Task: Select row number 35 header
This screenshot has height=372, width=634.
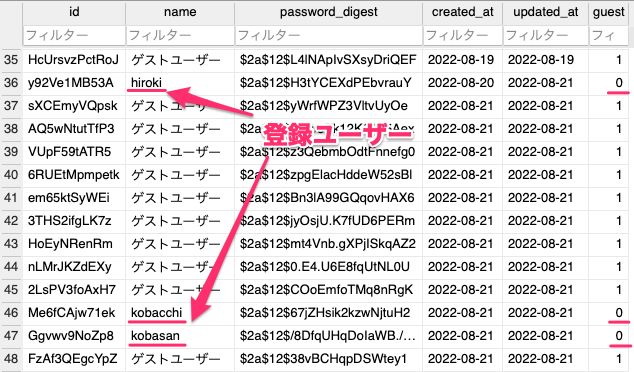Action: (x=11, y=60)
